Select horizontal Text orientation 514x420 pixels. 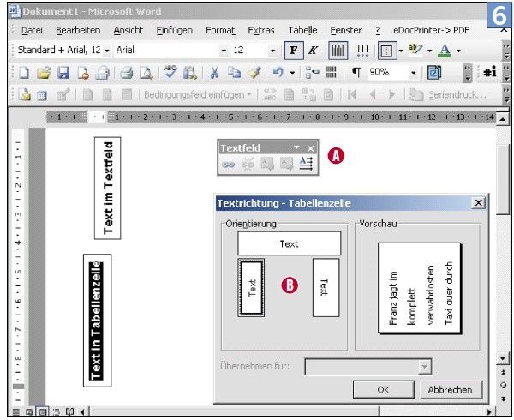click(290, 243)
